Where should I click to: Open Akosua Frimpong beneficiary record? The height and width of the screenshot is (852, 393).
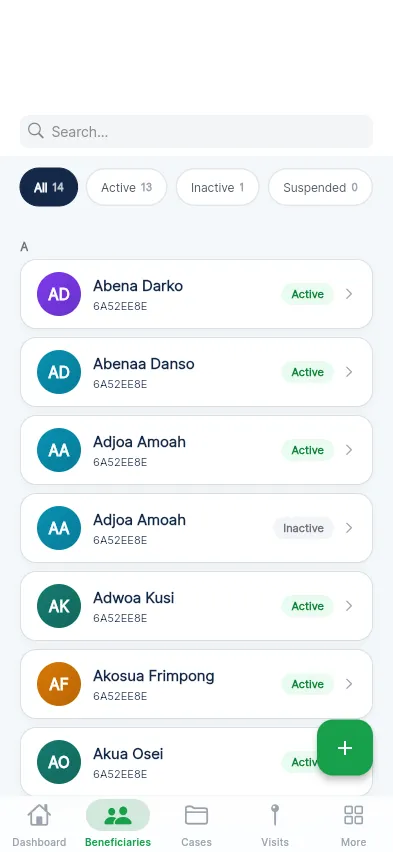196,684
